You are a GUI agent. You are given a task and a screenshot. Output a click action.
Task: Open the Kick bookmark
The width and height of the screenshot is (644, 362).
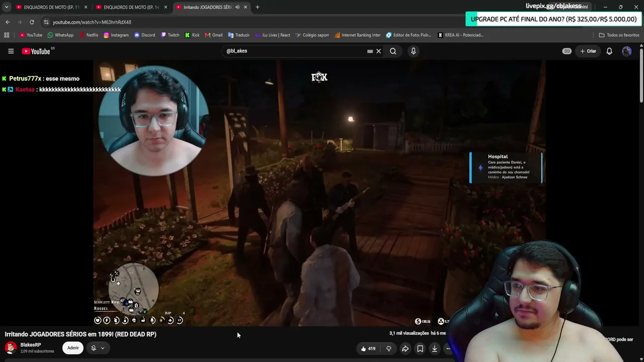[192, 35]
